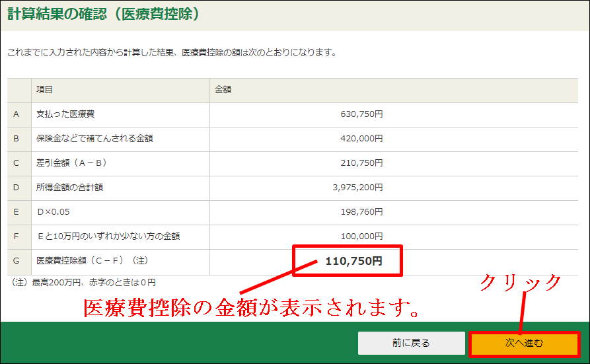Select Eと10万円のいずれか少ない方の金額 label
Viewport: 590px width, 364px height.
(x=109, y=237)
